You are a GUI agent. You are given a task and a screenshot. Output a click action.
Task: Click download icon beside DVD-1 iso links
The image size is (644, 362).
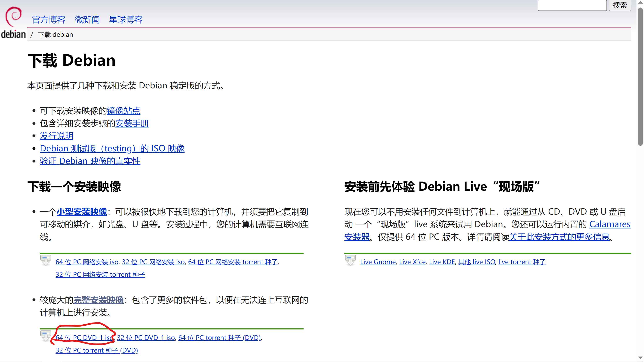point(45,336)
